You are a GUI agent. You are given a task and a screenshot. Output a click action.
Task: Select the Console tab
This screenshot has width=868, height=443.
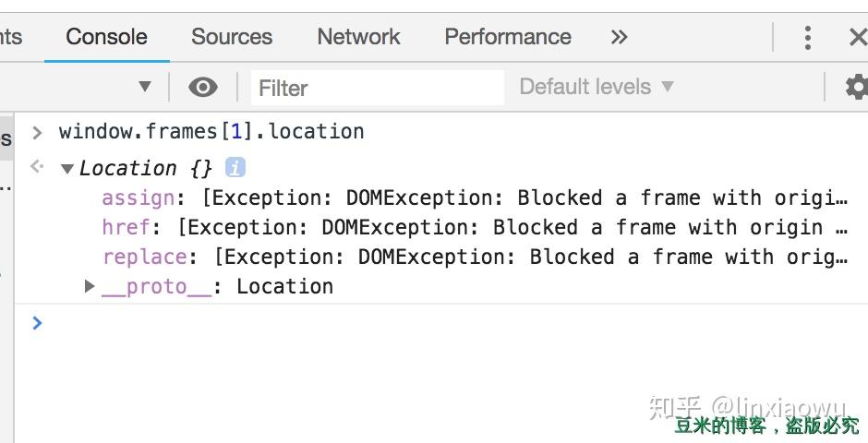click(106, 37)
